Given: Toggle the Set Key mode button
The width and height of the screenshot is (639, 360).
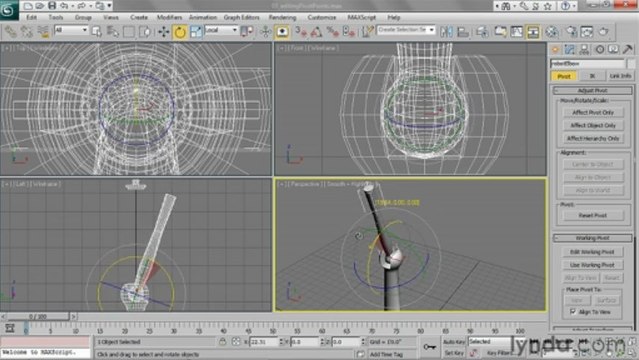Looking at the screenshot, I should tap(454, 353).
